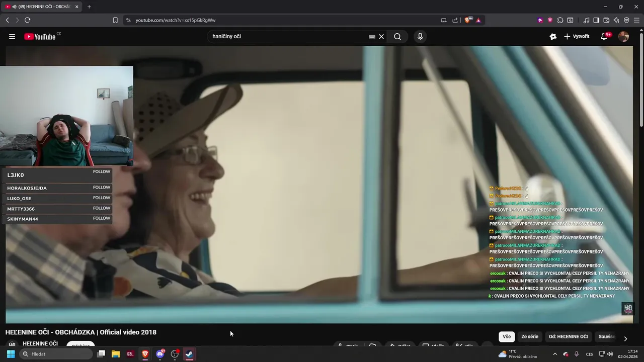Image resolution: width=644 pixels, height=362 pixels.
Task: Click the taskbar Hledat search box
Action: tap(55, 354)
